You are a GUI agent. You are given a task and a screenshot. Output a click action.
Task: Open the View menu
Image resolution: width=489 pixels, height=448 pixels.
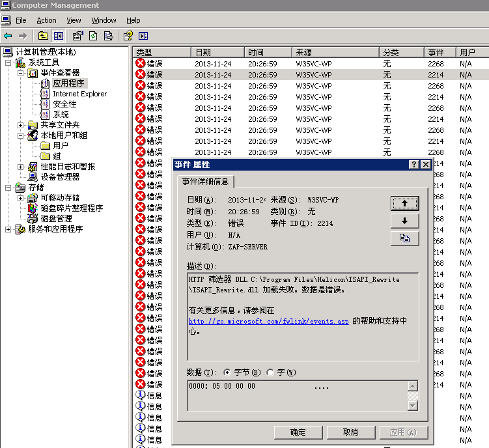(x=74, y=20)
